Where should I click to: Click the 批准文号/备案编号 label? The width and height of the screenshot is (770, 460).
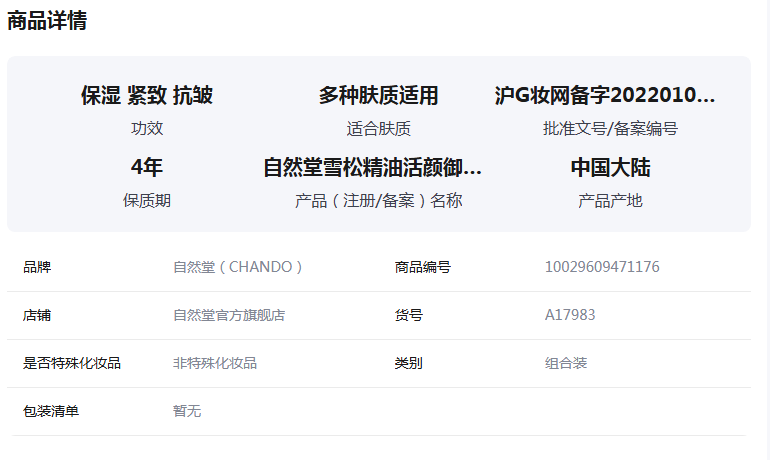click(610, 129)
